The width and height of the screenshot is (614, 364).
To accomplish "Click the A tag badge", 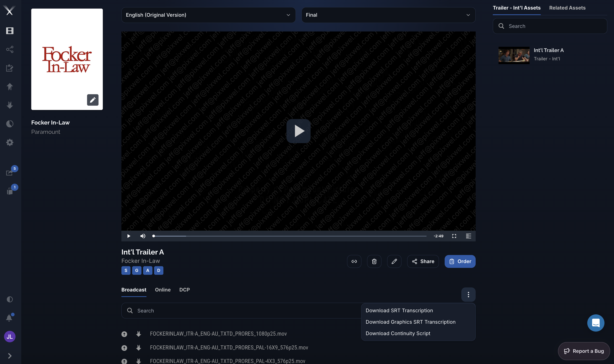I will click(148, 270).
